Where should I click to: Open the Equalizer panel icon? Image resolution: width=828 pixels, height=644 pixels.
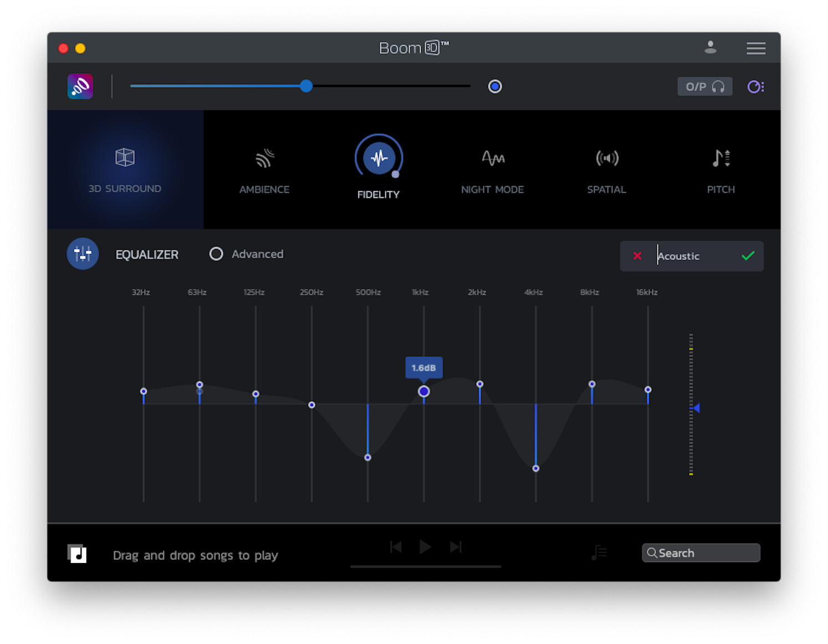(x=82, y=253)
